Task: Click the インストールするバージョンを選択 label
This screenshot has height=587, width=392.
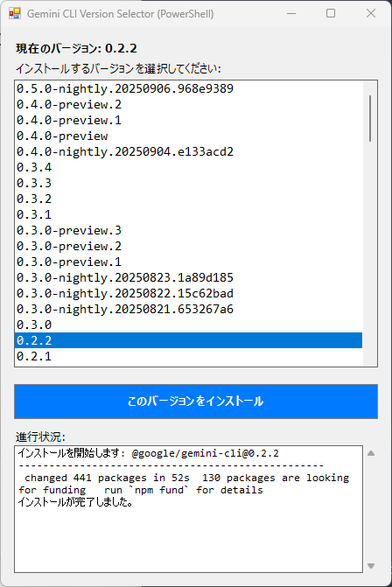Action: click(118, 68)
